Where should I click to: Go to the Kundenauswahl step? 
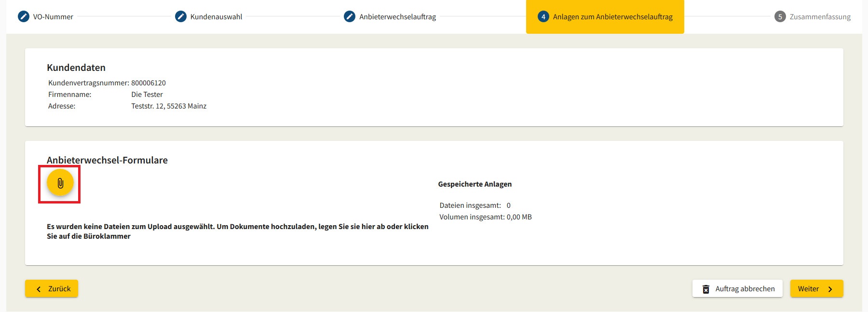coord(209,16)
